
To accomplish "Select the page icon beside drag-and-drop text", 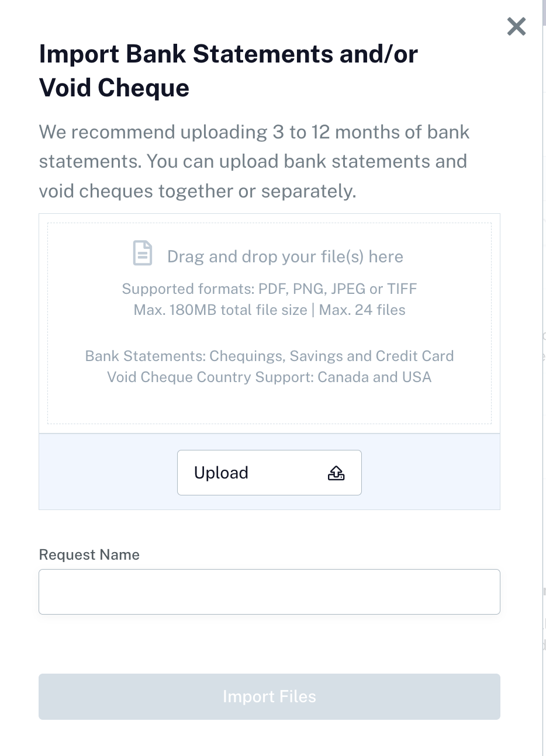I will [142, 254].
